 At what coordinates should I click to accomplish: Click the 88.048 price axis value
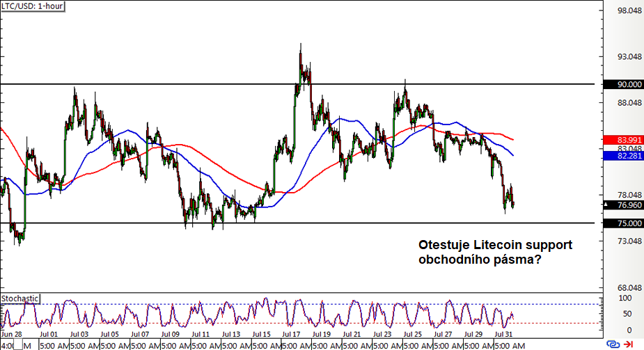(629, 102)
